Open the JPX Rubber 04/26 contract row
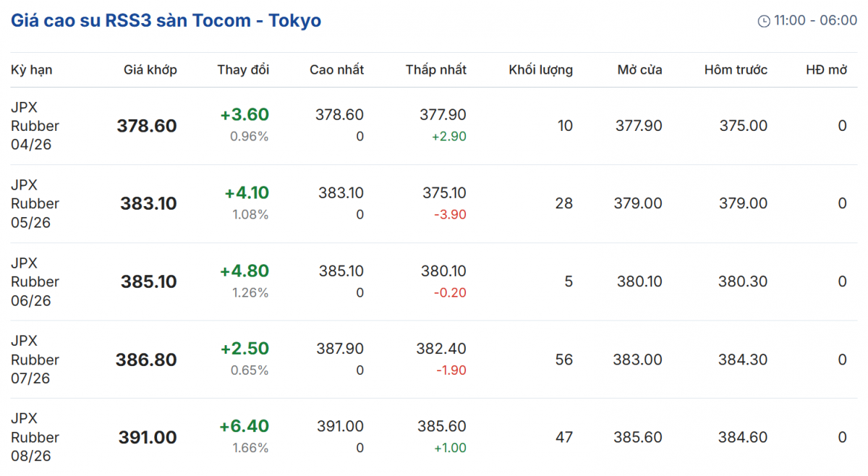The height and width of the screenshot is (476, 868). point(35,126)
